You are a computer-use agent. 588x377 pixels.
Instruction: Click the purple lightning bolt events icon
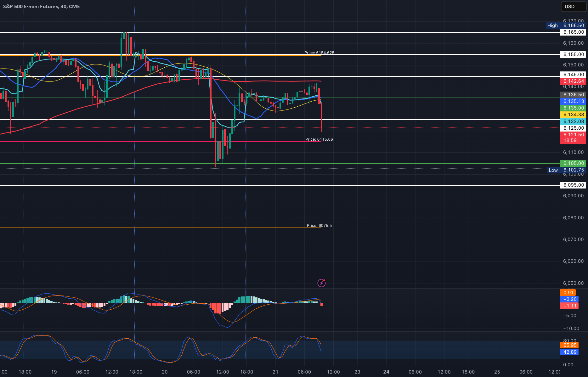(x=321, y=283)
